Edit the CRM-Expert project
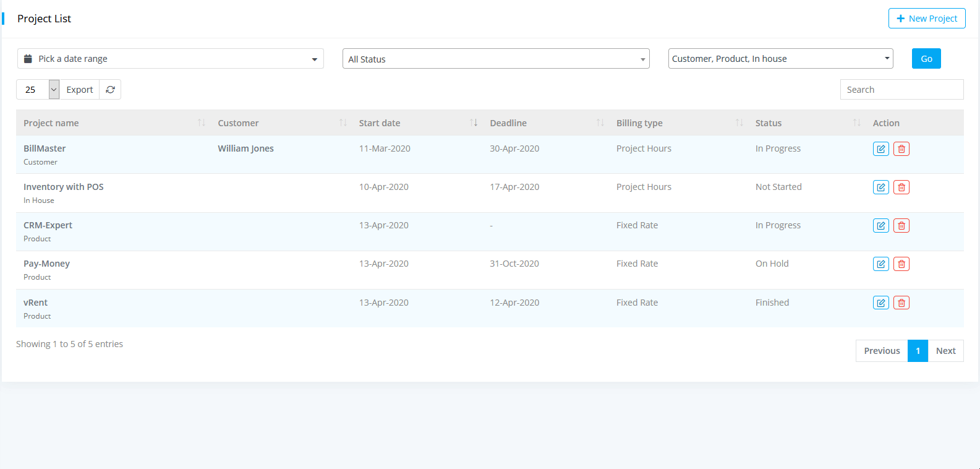The image size is (980, 469). coord(880,226)
